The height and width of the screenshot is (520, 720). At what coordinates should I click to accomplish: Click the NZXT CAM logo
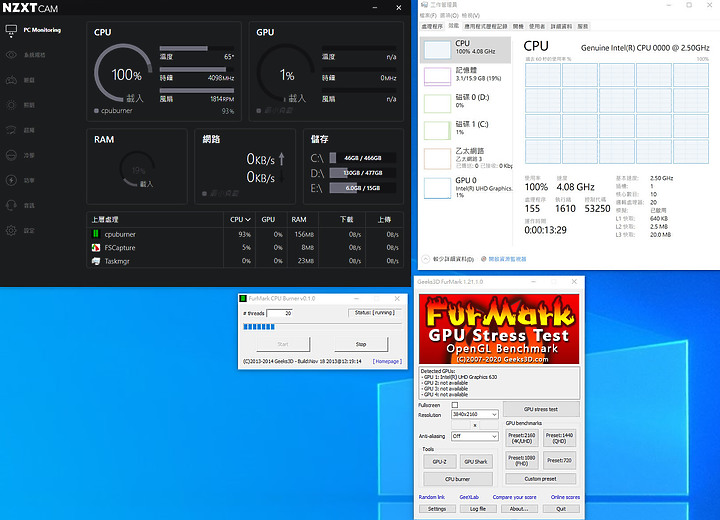click(30, 8)
